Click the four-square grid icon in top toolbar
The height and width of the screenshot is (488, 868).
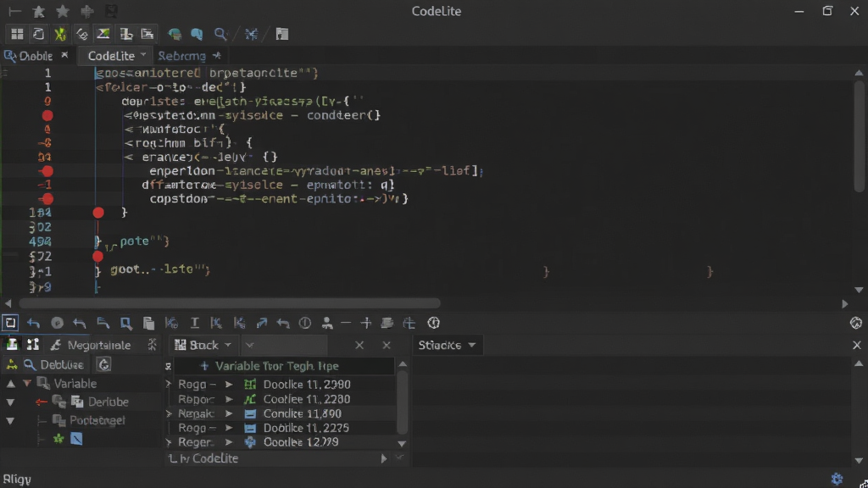(x=17, y=34)
